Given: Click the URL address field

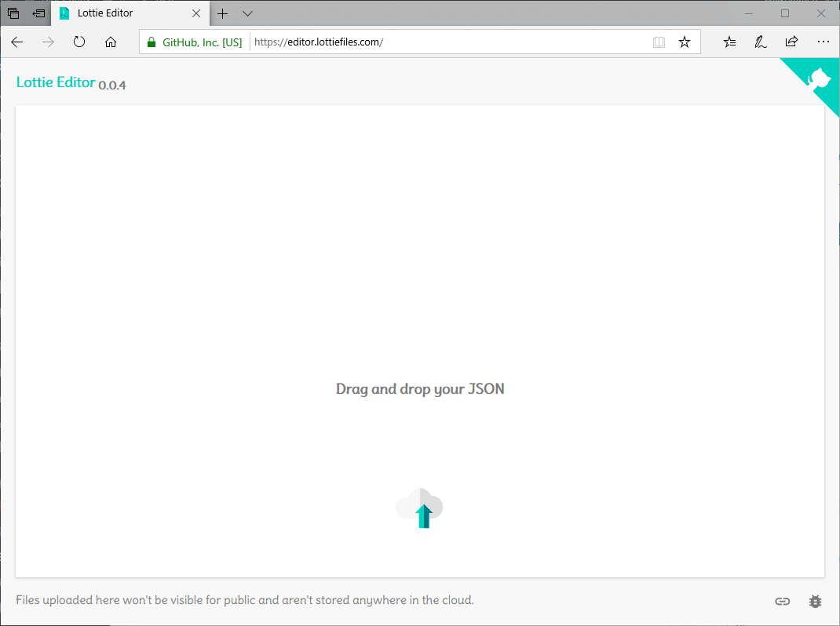Looking at the screenshot, I should [447, 42].
